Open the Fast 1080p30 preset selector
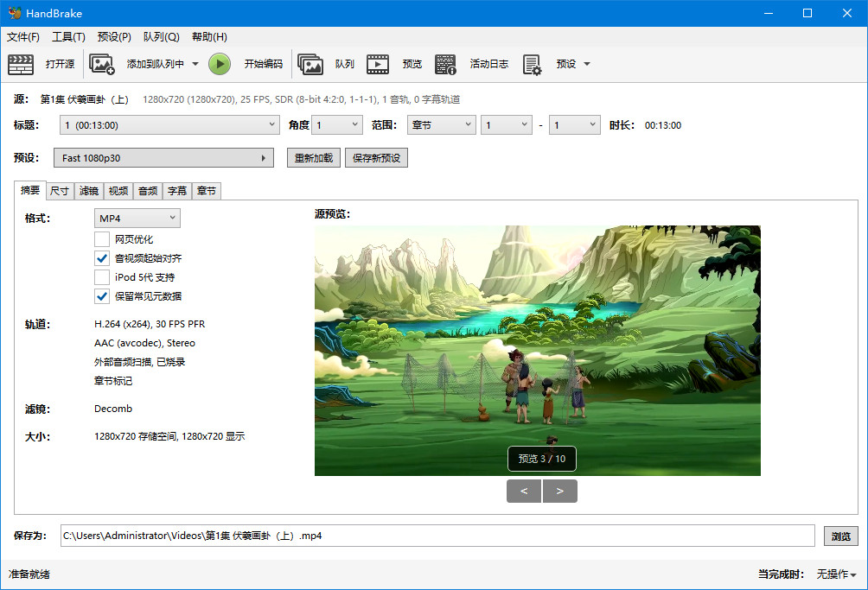The image size is (868, 590). (164, 157)
